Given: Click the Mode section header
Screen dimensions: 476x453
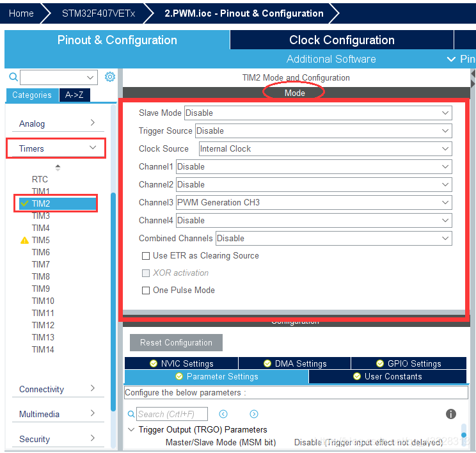Looking at the screenshot, I should (x=295, y=93).
